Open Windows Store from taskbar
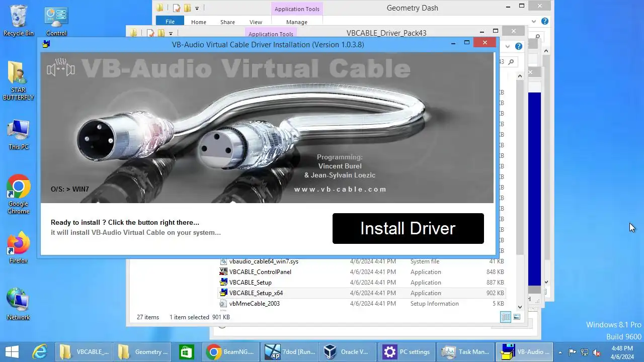This screenshot has height=362, width=644. (187, 352)
